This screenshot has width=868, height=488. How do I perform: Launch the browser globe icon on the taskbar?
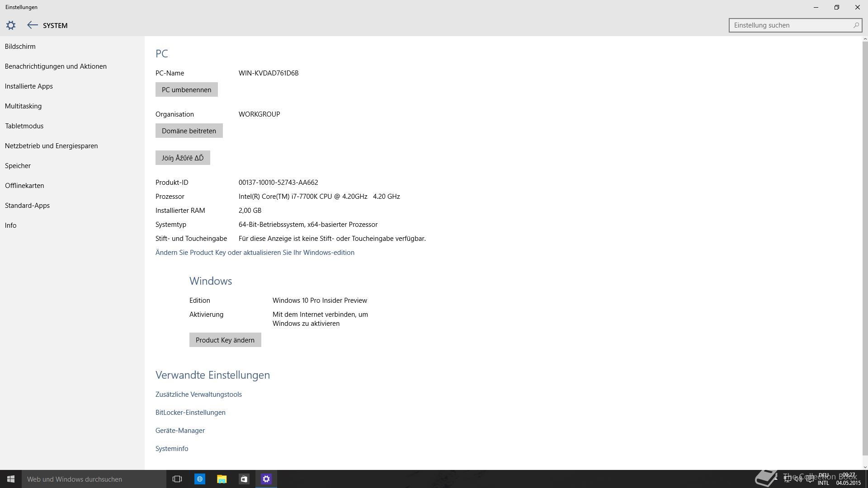tap(199, 479)
